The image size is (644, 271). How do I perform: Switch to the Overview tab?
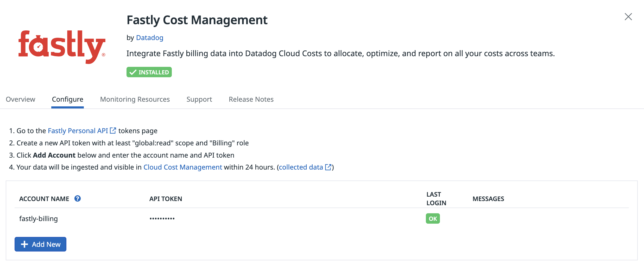pos(21,99)
